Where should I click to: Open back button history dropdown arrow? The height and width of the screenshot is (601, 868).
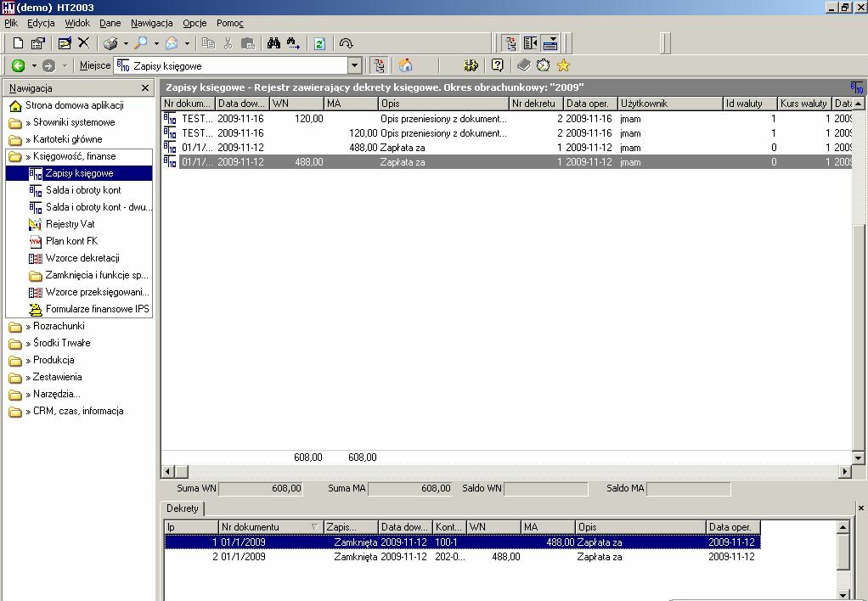34,66
